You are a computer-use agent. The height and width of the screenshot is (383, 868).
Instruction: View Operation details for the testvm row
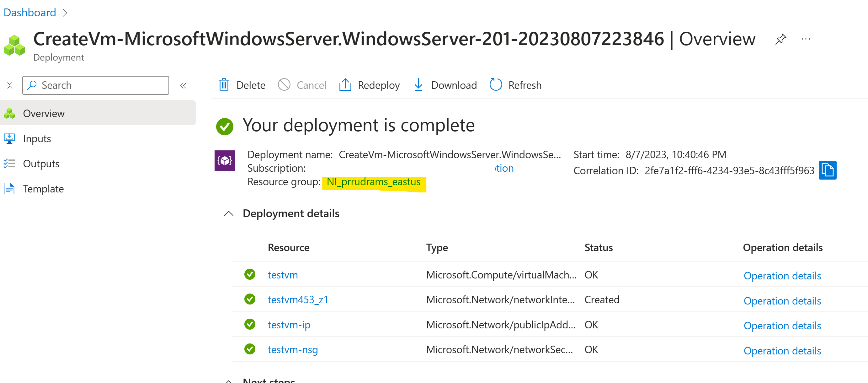click(782, 276)
